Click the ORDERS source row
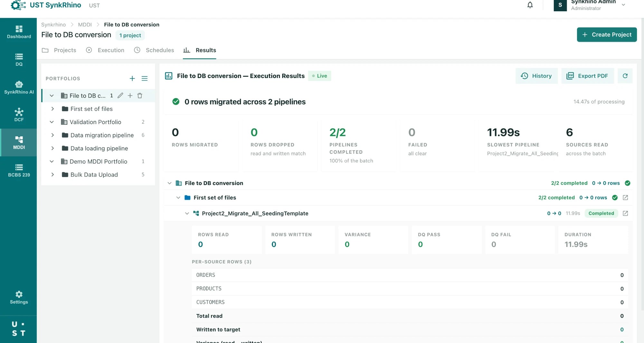This screenshot has height=343, width=644. [410, 275]
